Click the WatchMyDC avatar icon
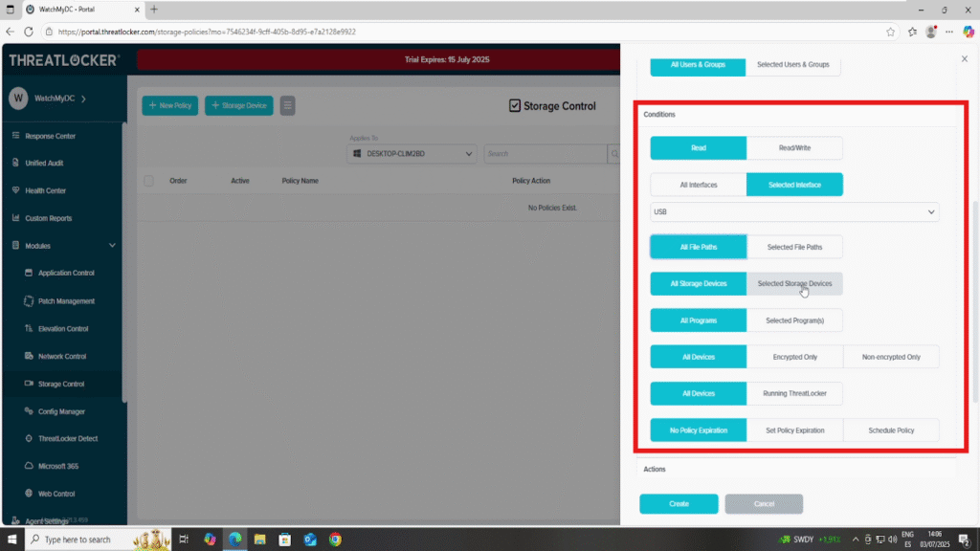 pyautogui.click(x=18, y=99)
